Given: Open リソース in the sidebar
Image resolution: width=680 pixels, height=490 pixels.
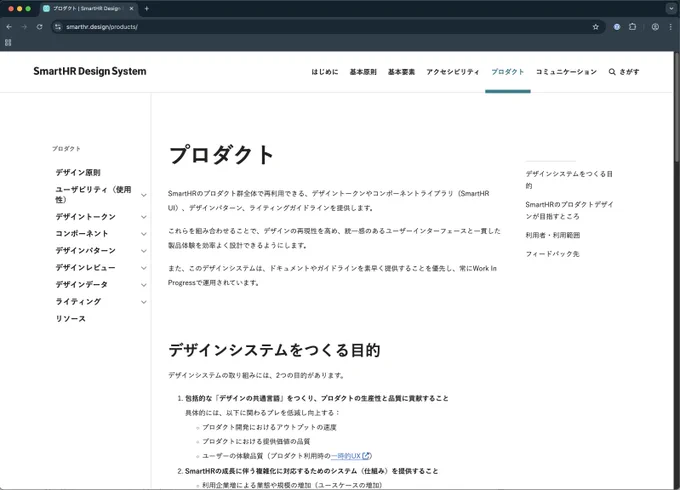Looking at the screenshot, I should click(x=71, y=319).
